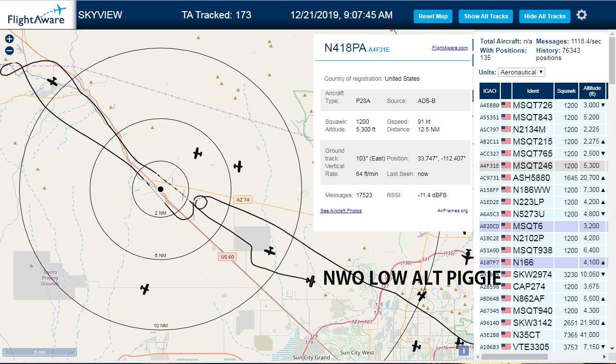The image size is (616, 364).
Task: Click the N418PA callsign heading
Action: coord(345,48)
